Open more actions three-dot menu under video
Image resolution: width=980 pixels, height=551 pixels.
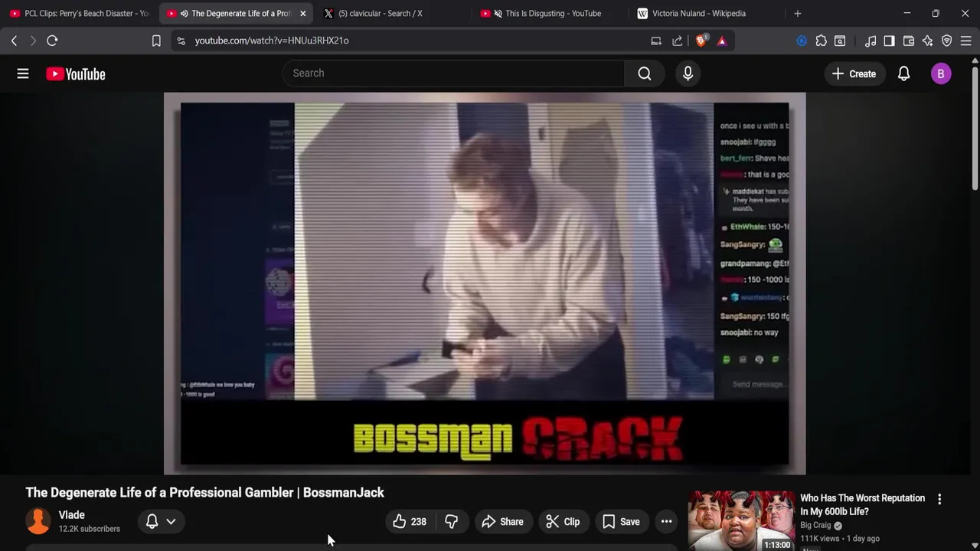click(667, 522)
